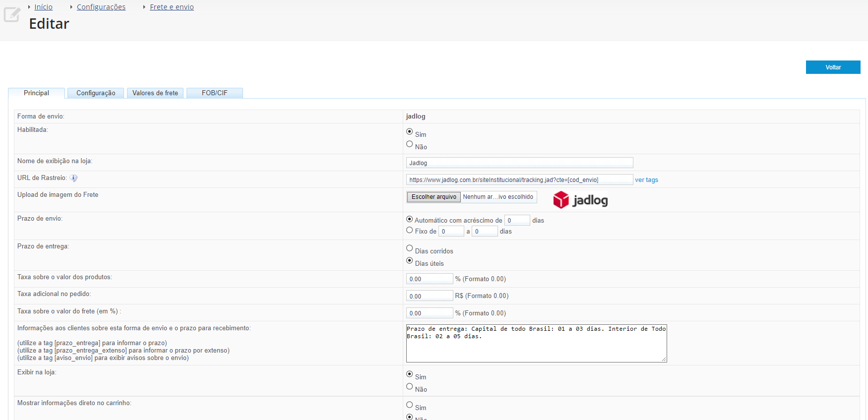This screenshot has width=868, height=420.
Task: Click the Nome de exibição input field
Action: pyautogui.click(x=519, y=163)
